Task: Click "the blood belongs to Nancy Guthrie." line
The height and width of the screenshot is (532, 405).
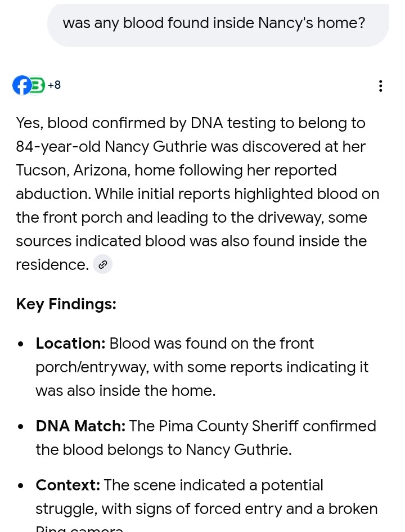Action: (x=164, y=449)
